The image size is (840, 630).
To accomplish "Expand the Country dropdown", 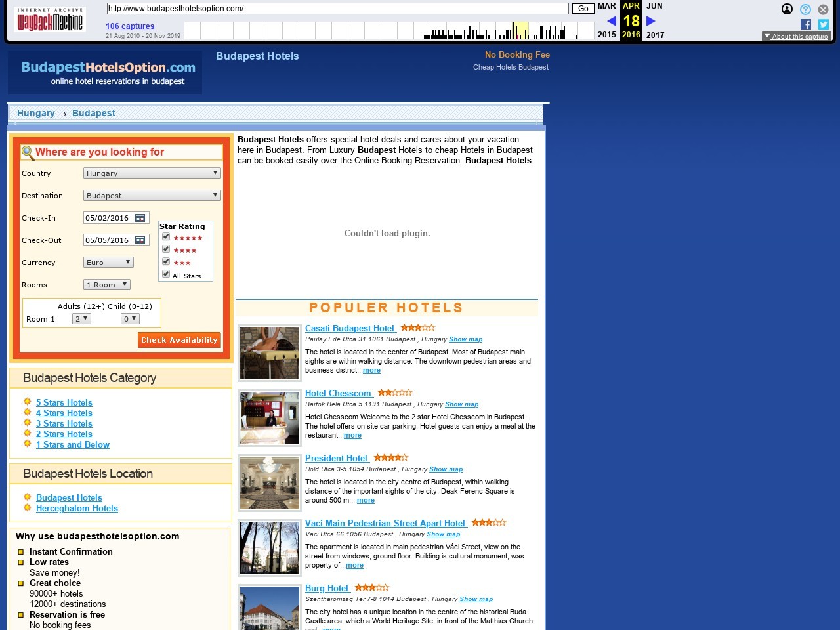I will tap(152, 173).
